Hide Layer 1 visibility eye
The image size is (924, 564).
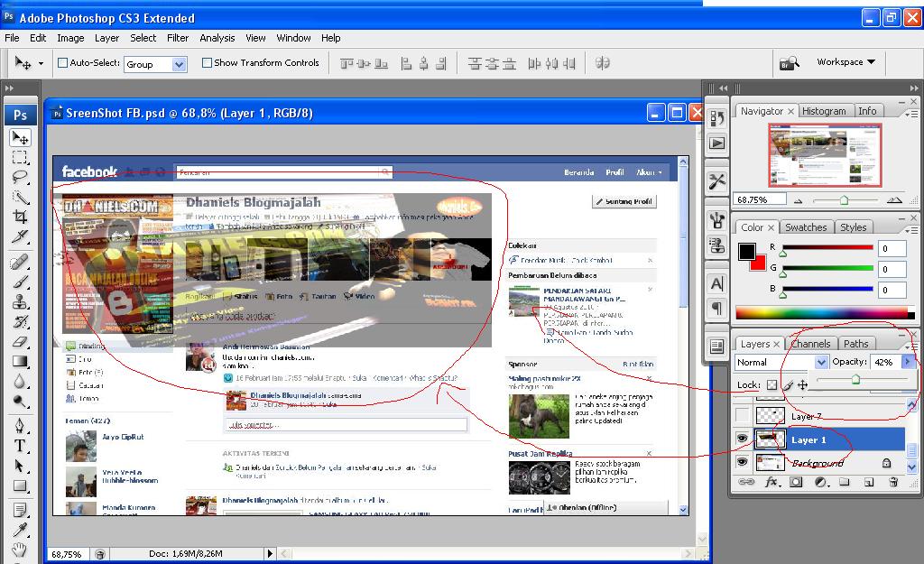coord(742,439)
